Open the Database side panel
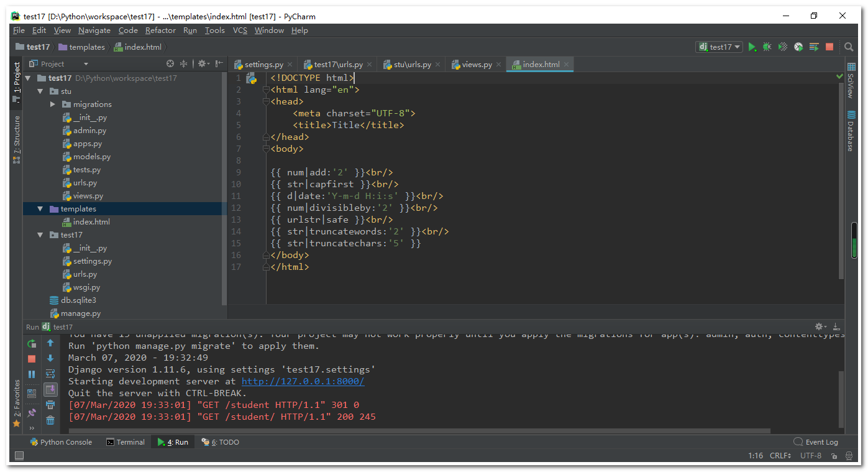 (850, 131)
